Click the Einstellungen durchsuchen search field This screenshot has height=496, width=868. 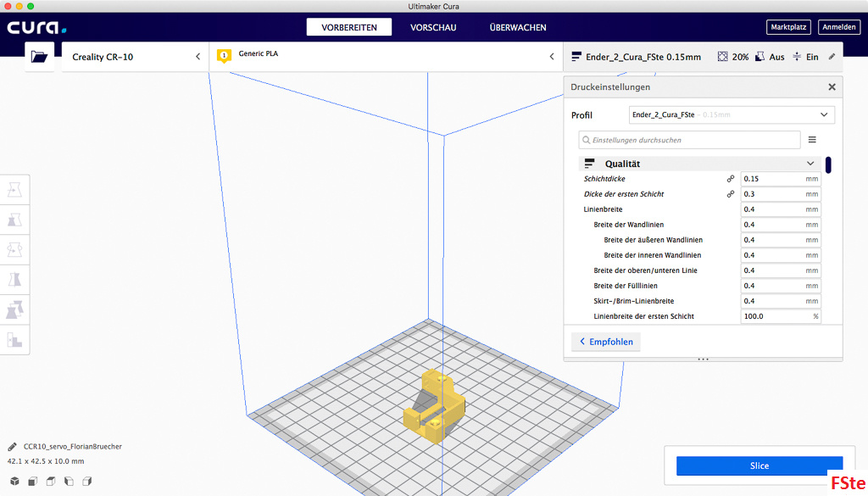click(689, 140)
